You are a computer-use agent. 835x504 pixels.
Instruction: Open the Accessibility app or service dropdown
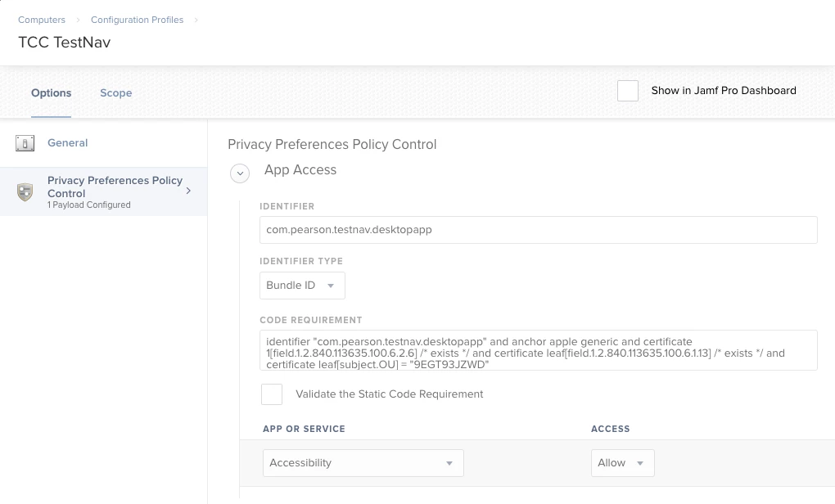click(x=363, y=463)
